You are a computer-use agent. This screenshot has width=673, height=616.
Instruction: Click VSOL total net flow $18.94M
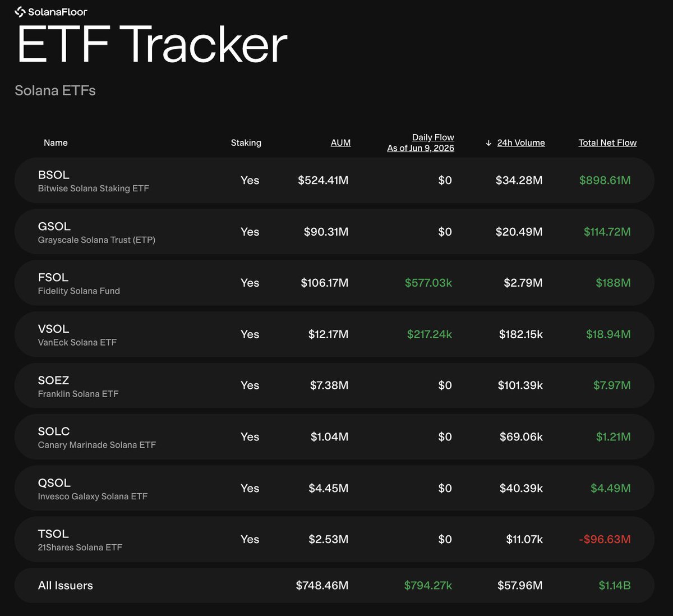609,334
